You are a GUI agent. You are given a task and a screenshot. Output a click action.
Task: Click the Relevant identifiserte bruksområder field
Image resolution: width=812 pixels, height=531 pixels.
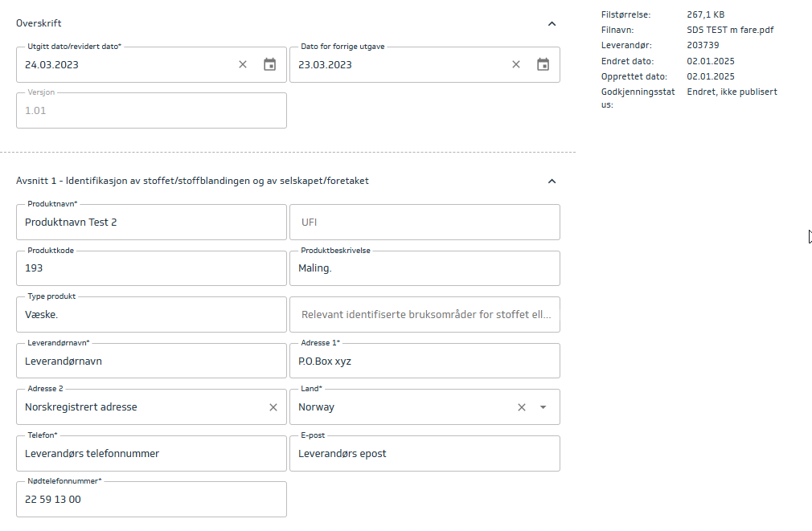tap(424, 315)
